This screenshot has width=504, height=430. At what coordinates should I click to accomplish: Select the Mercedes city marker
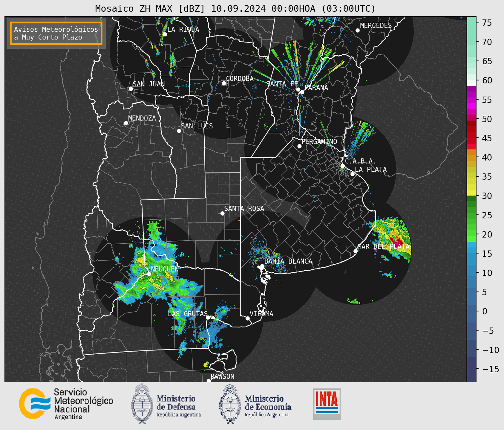coord(358,31)
